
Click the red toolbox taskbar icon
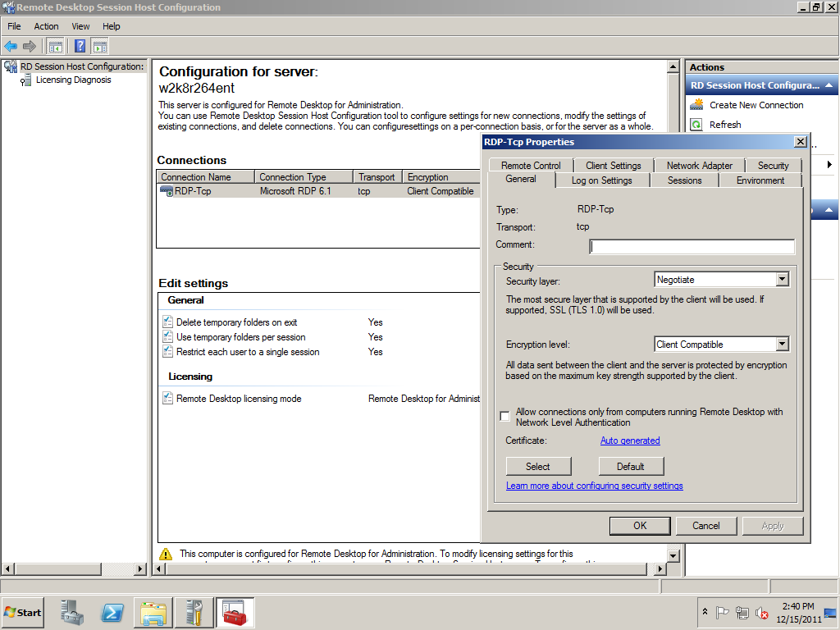pos(235,613)
